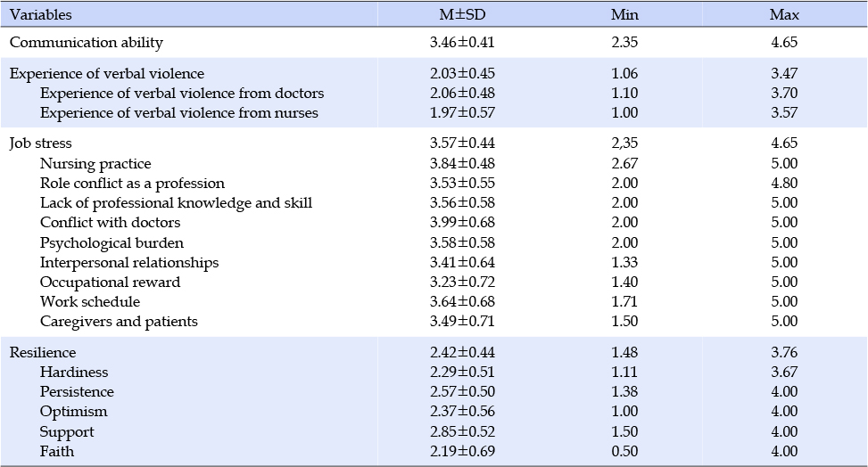
Task: Select Role conflict as a profession
Action: [x=132, y=184]
